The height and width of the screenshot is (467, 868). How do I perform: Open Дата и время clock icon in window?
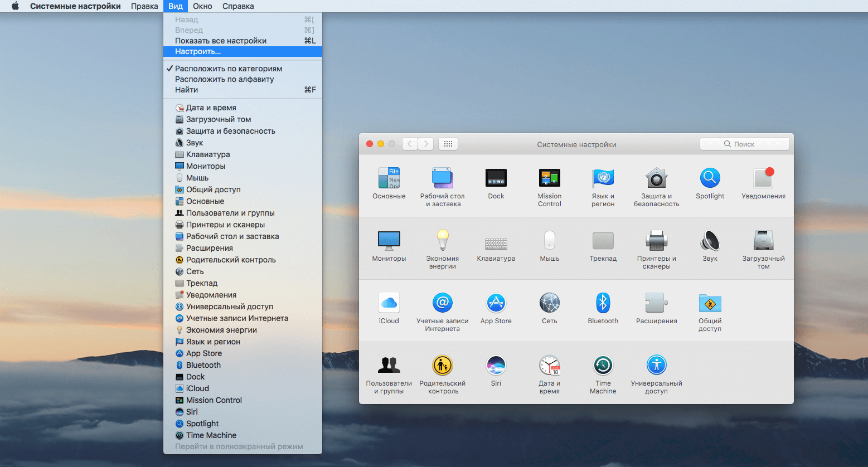[x=550, y=366]
